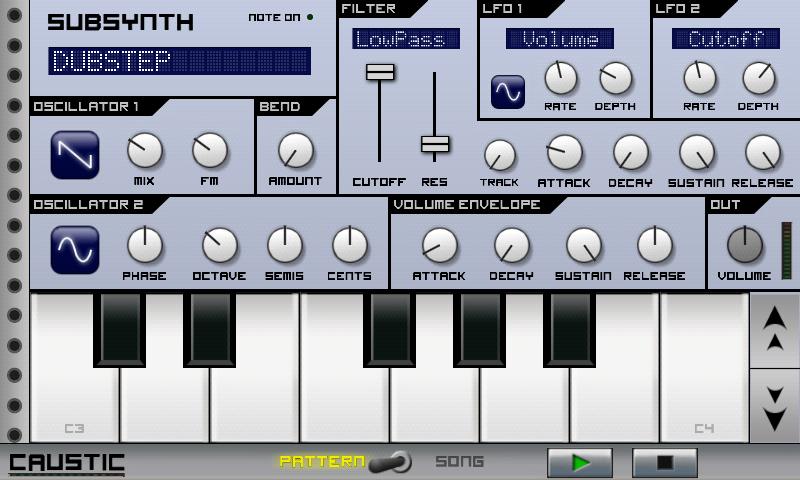
Task: Select Song mode label
Action: coord(459,462)
